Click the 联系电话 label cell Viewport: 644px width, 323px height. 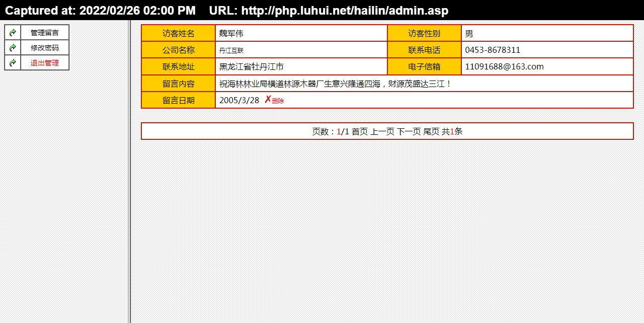point(424,50)
